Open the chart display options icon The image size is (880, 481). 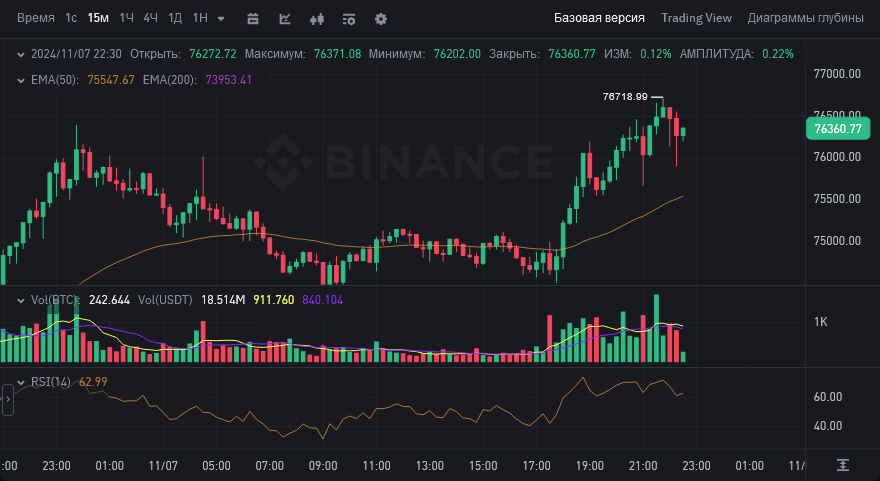click(x=349, y=19)
